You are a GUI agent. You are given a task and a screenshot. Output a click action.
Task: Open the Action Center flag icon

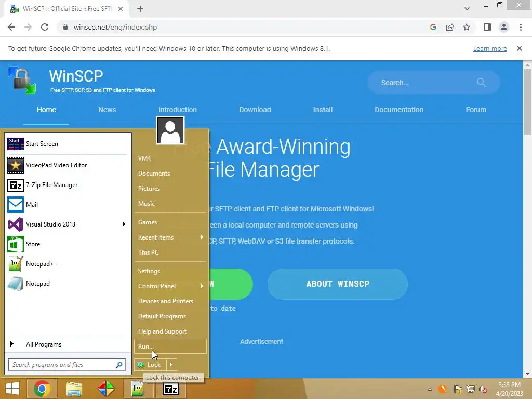[x=458, y=389]
